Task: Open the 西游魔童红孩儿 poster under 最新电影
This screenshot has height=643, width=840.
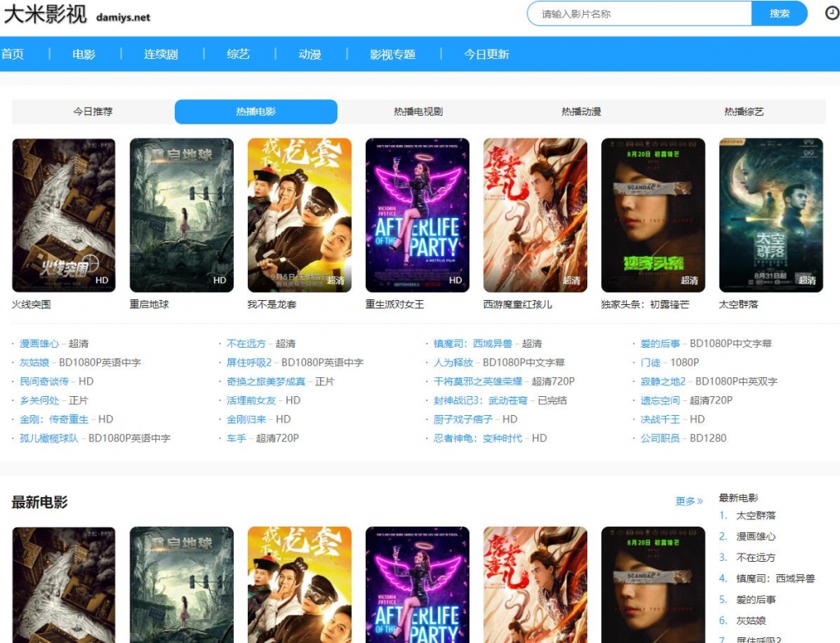Action: click(x=535, y=585)
